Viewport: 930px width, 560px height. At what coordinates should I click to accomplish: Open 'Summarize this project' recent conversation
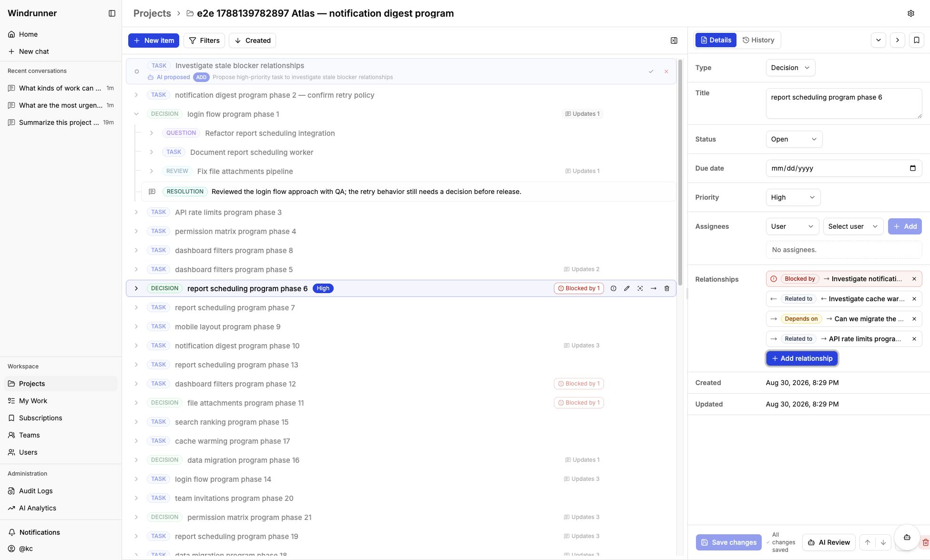(x=61, y=122)
